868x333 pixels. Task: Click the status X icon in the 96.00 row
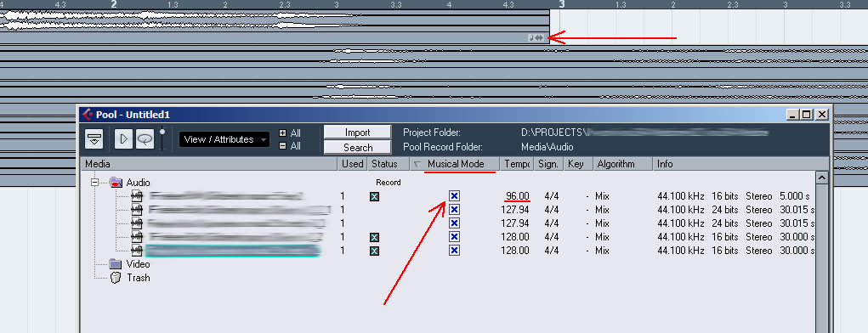(374, 196)
